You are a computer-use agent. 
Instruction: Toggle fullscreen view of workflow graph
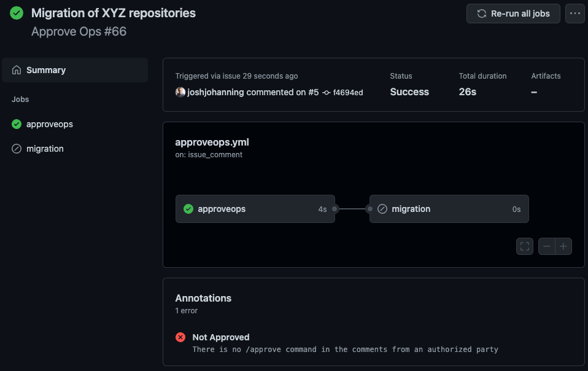point(525,246)
